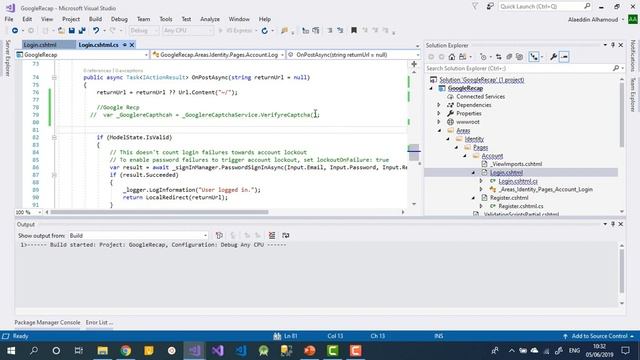The height and width of the screenshot is (360, 640).
Task: Click the Quick Launch search box
Action: pos(545,7)
